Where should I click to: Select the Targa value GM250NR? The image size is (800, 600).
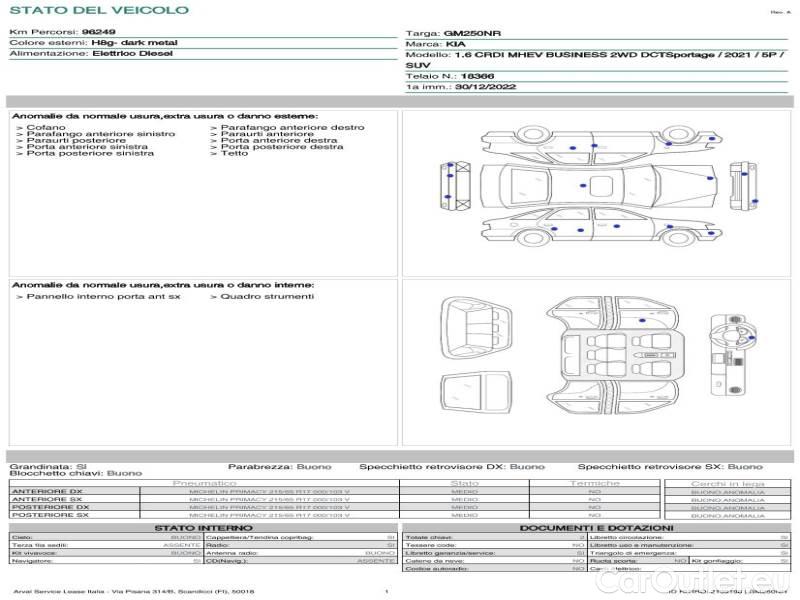(x=472, y=33)
